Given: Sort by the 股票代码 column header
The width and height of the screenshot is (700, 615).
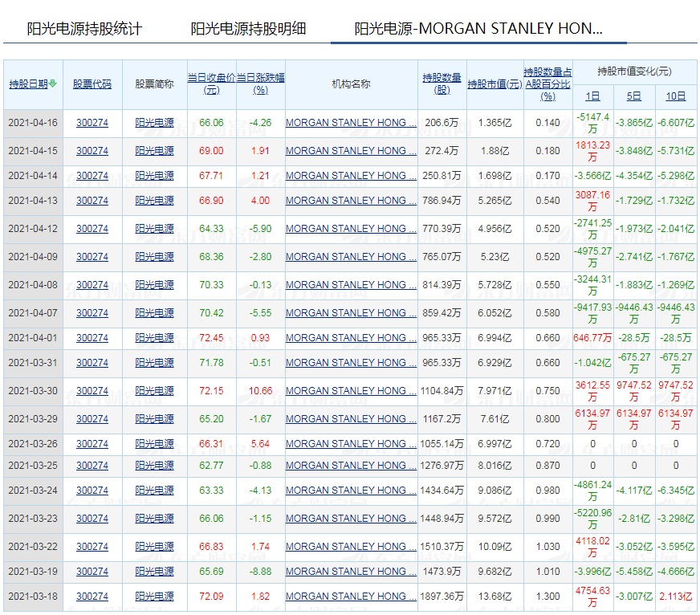Looking at the screenshot, I should pos(92,84).
